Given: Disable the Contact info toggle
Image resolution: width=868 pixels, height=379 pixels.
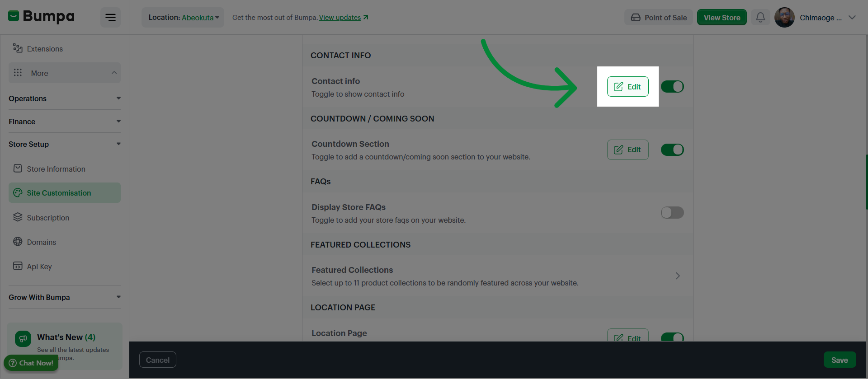Looking at the screenshot, I should 672,87.
